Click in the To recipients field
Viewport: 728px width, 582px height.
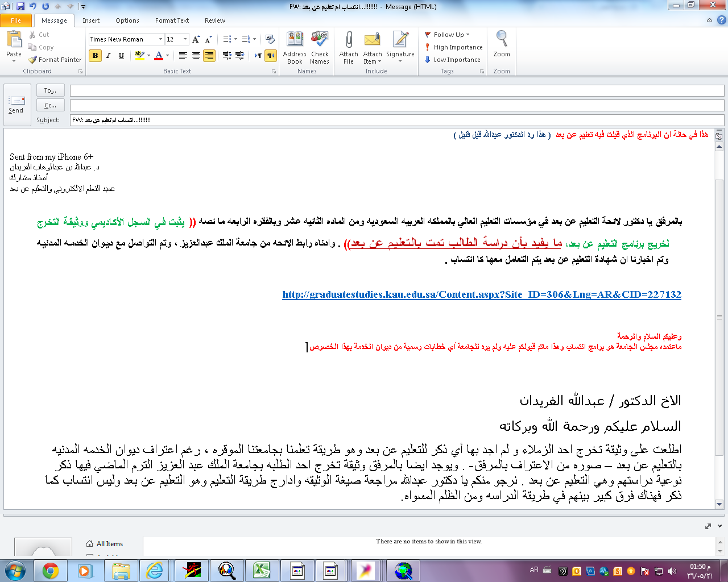point(397,90)
